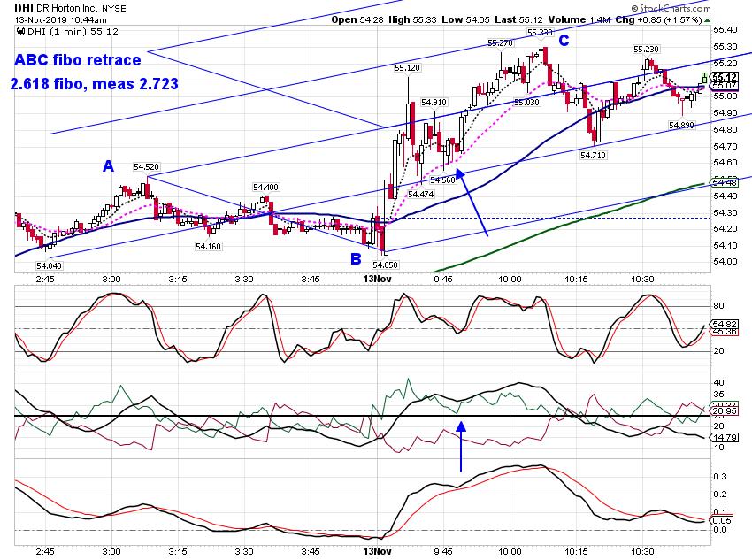Click the 54.560 price label
The width and height of the screenshot is (752, 560).
[x=442, y=180]
